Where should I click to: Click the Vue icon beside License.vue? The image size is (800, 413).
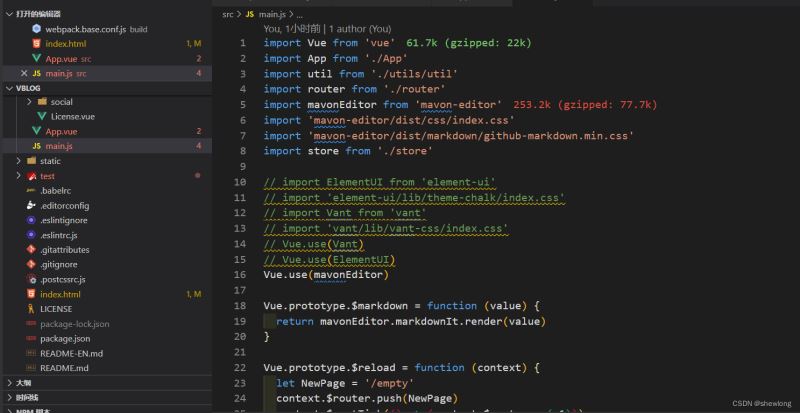42,116
